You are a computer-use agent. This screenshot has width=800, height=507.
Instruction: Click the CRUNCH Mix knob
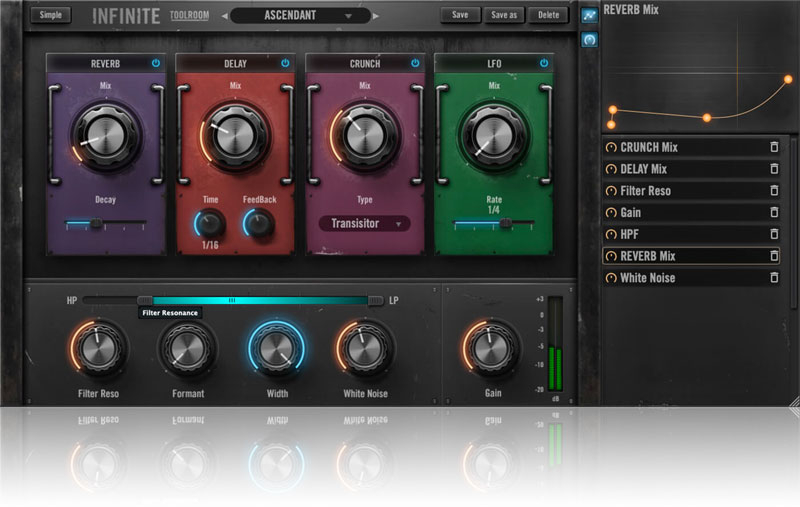click(365, 136)
